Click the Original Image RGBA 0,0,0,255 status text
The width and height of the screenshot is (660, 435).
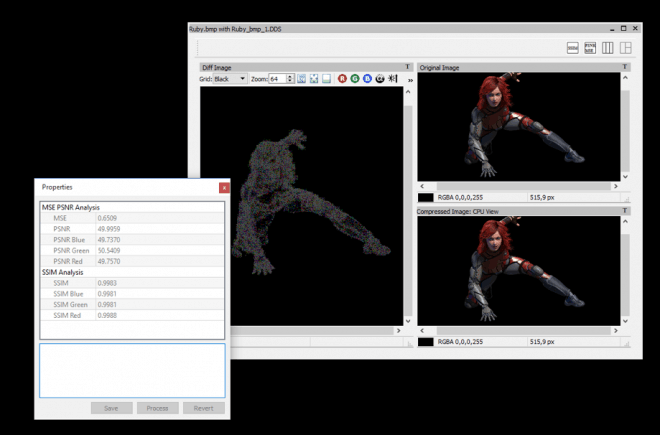[460, 197]
